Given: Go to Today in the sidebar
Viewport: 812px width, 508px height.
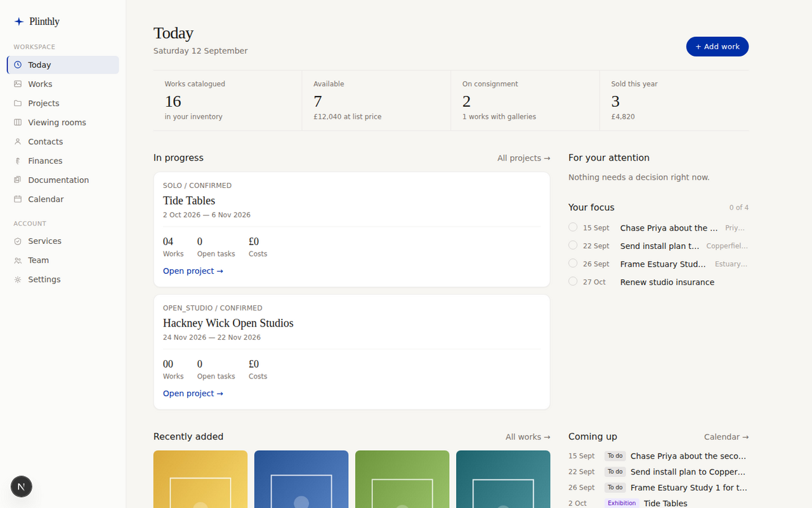Looking at the screenshot, I should 63,65.
